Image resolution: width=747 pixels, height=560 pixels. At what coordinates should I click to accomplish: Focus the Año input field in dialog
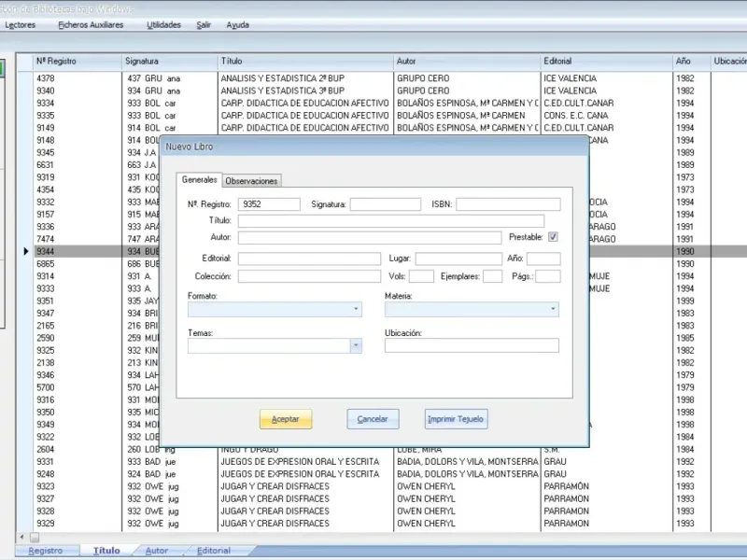pos(543,259)
